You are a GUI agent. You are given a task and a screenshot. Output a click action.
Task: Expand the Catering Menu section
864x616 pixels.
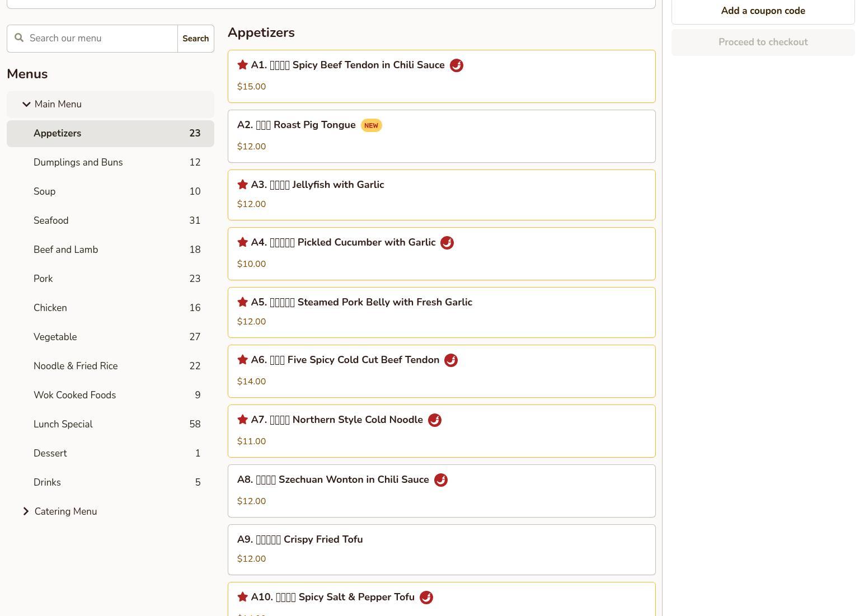(110, 512)
